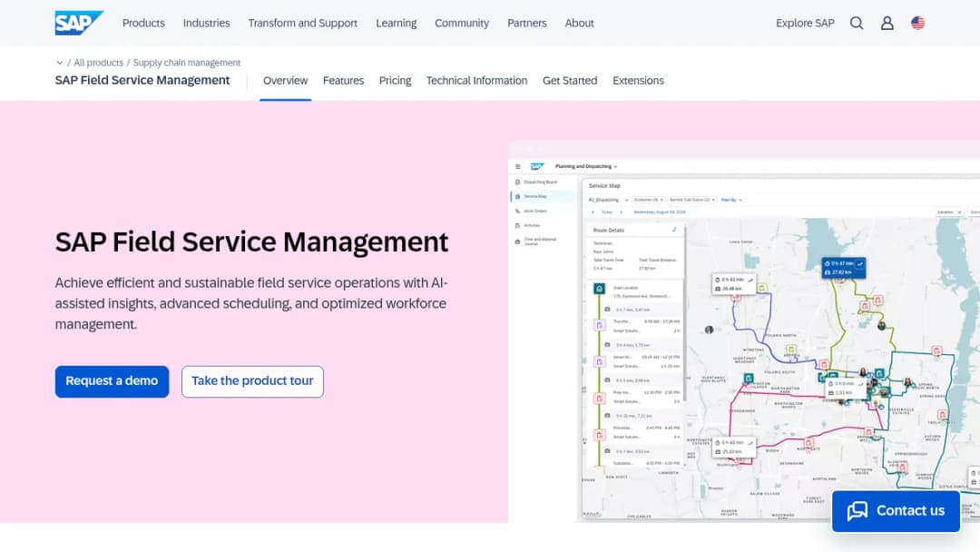
Task: Go to All products breadcrumb
Action: 98,64
